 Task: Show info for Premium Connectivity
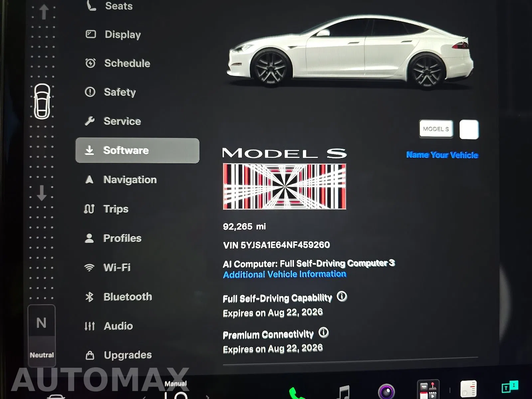pyautogui.click(x=324, y=332)
